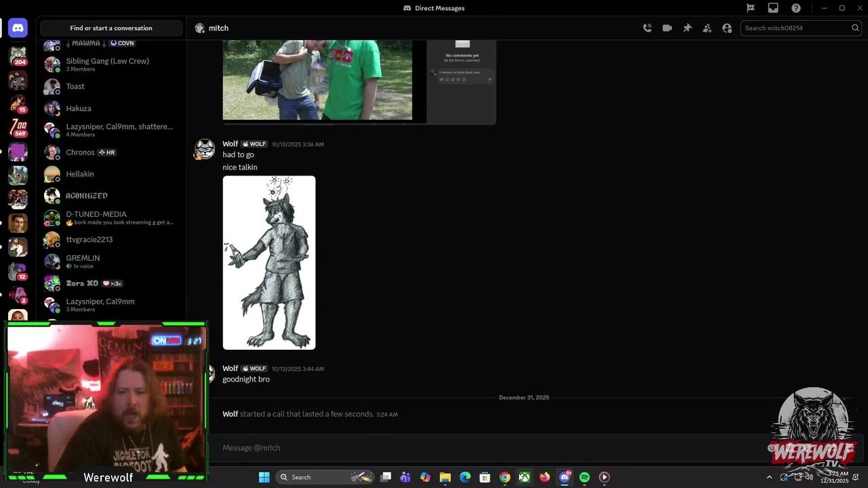
Task: Open pinned messages
Action: 687,28
